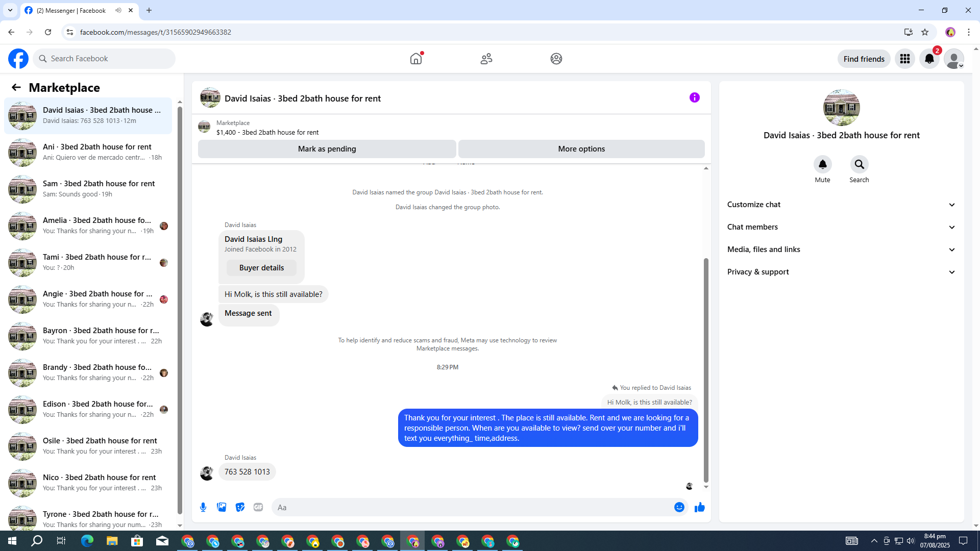Open Windows notification center

[964, 541]
